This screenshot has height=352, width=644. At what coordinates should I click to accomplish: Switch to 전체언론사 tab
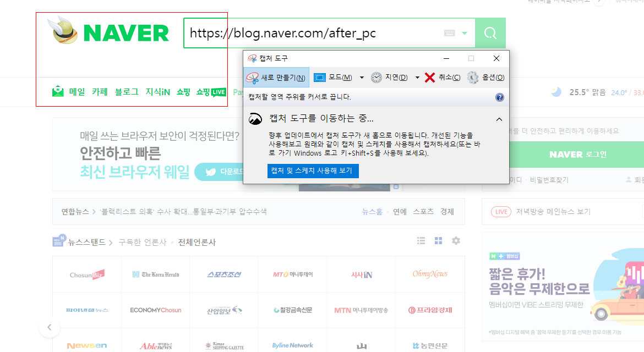point(197,243)
